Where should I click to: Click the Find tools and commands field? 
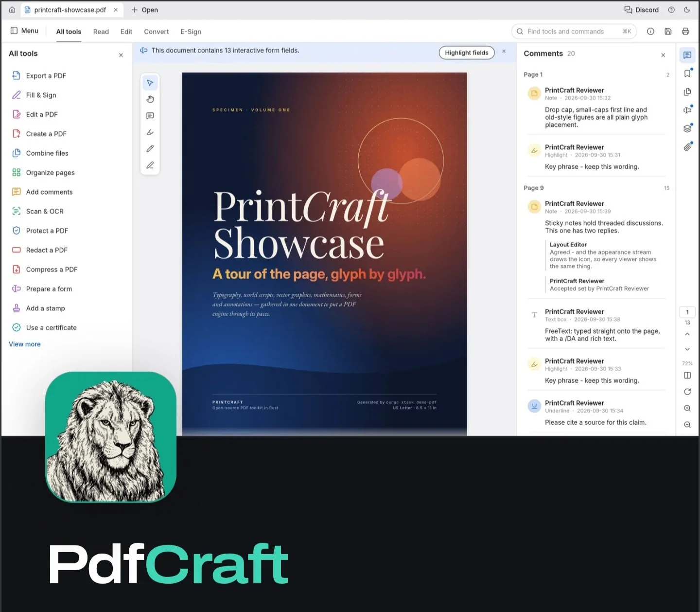point(574,32)
